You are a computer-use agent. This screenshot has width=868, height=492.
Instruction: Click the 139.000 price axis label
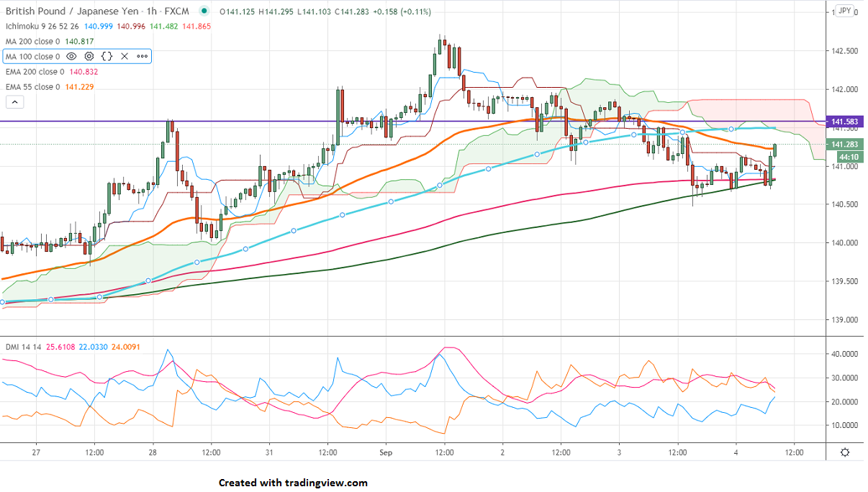pyautogui.click(x=845, y=319)
